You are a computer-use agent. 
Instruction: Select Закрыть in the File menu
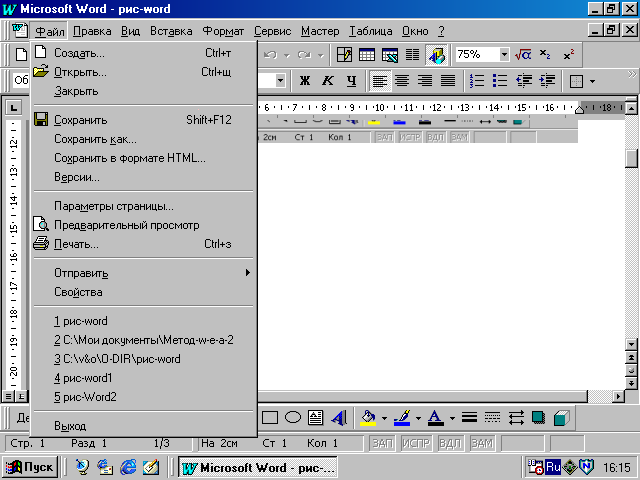pyautogui.click(x=144, y=91)
